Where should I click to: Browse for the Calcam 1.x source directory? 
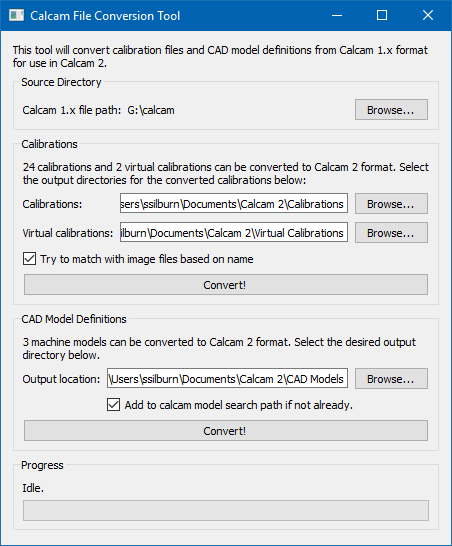coord(391,110)
